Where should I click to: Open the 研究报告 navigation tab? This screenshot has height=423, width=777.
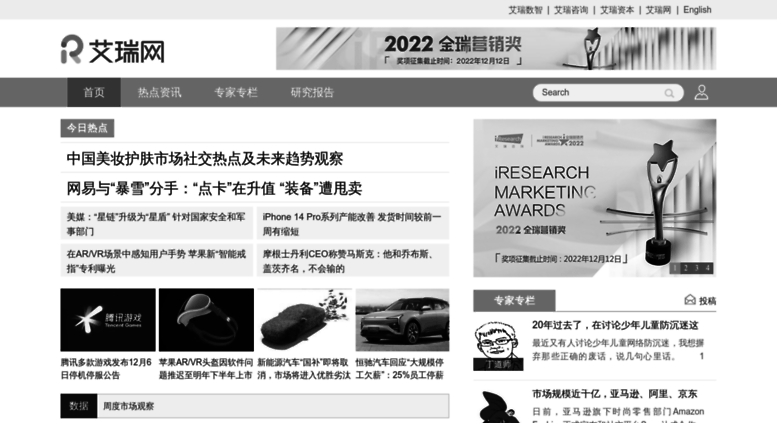[312, 92]
